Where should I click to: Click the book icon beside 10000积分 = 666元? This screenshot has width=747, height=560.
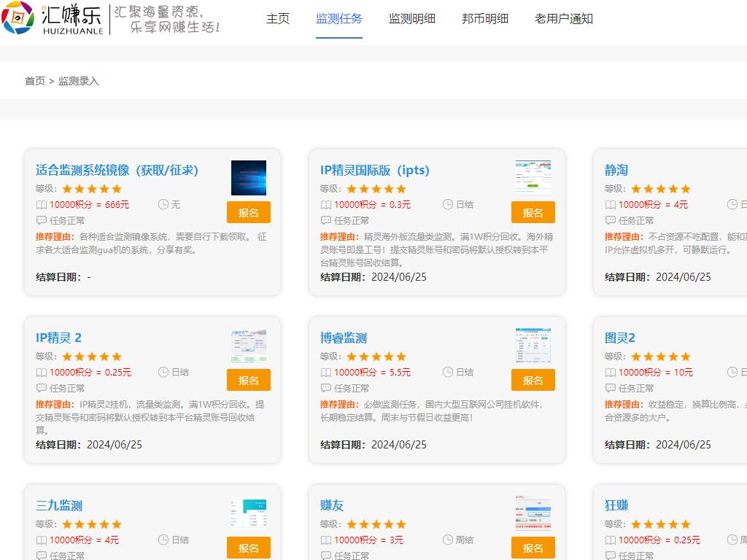point(42,205)
